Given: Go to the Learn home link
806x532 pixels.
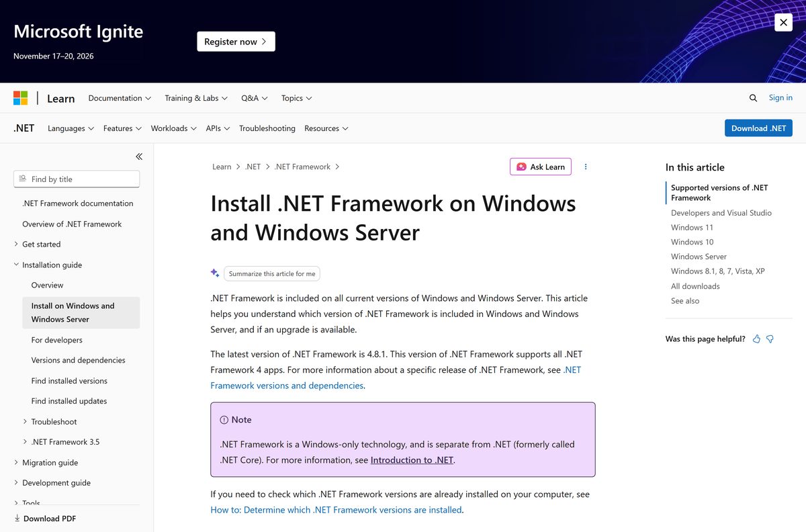Looking at the screenshot, I should [60, 98].
